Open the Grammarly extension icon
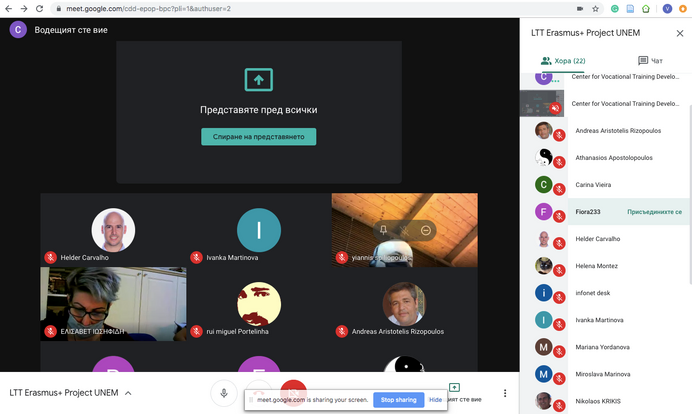692x414 pixels. coord(614,8)
